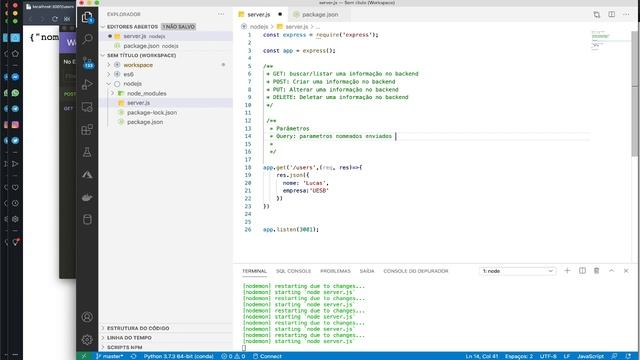Close the terminal panel
The height and width of the screenshot is (360, 640).
626,271
